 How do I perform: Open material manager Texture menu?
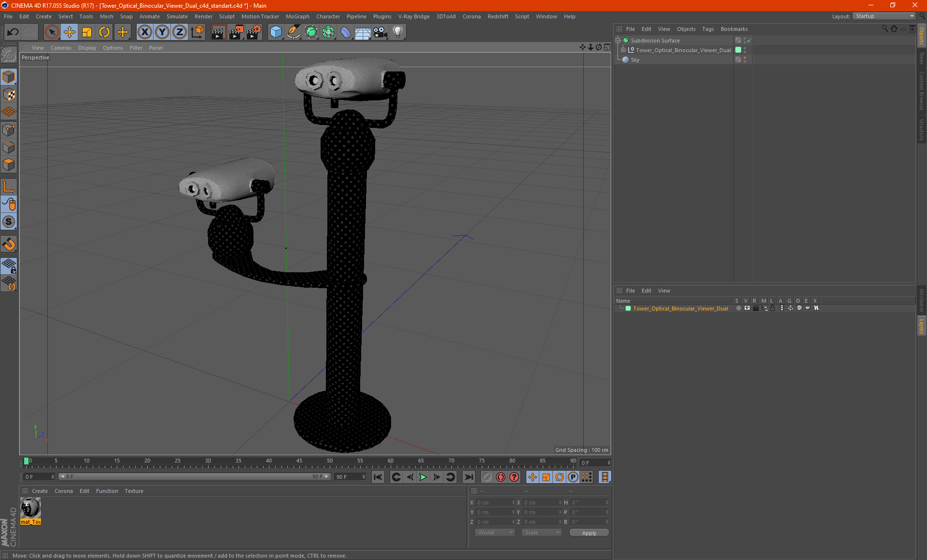134,491
